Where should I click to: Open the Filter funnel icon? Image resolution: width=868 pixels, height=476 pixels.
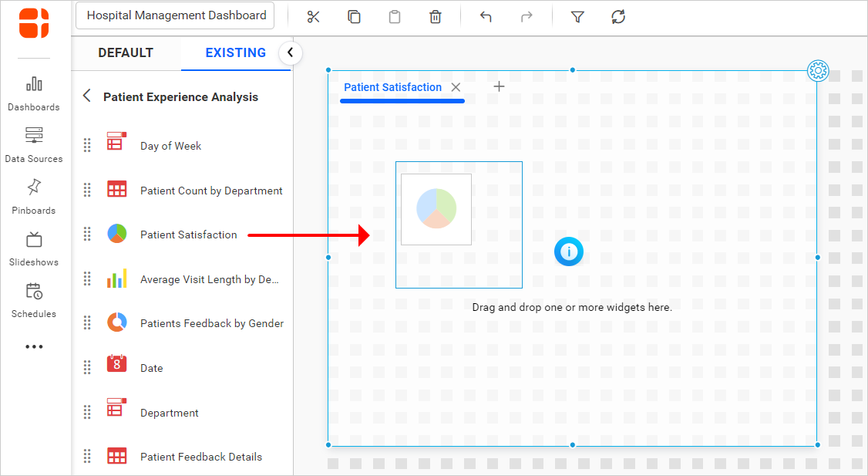coord(577,17)
